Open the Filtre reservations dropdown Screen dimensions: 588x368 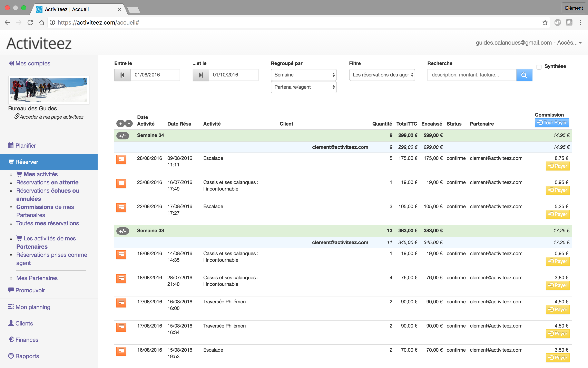click(382, 75)
